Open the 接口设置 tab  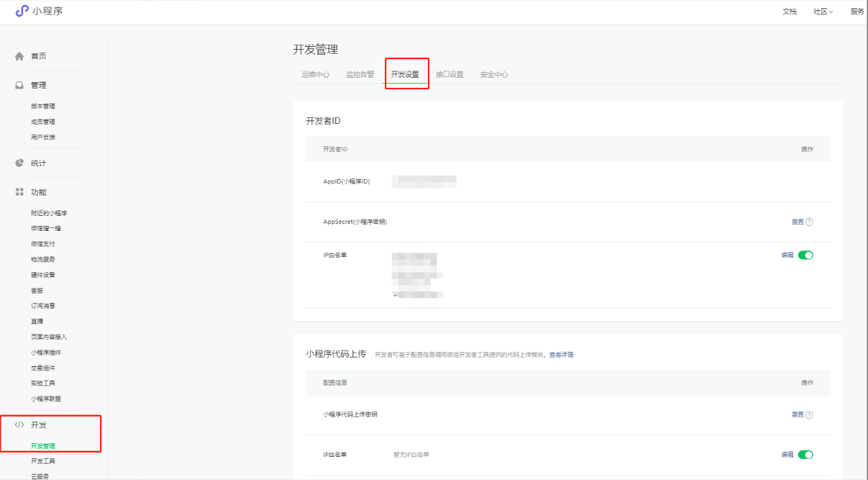pos(450,75)
